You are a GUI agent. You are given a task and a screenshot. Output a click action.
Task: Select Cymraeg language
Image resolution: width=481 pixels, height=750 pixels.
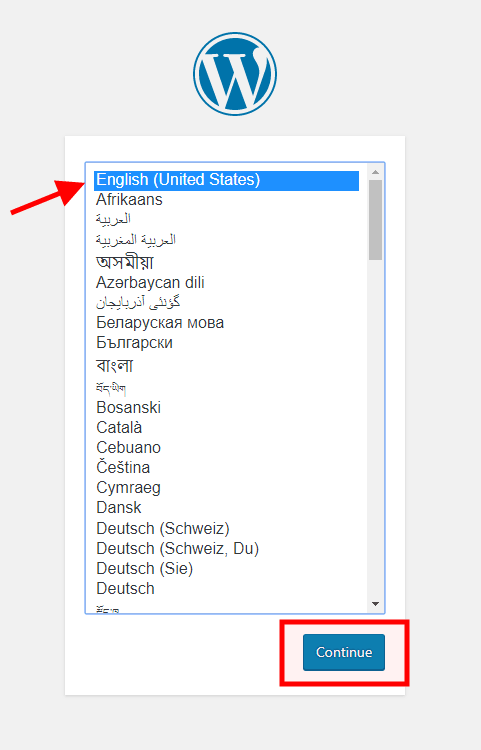226,488
